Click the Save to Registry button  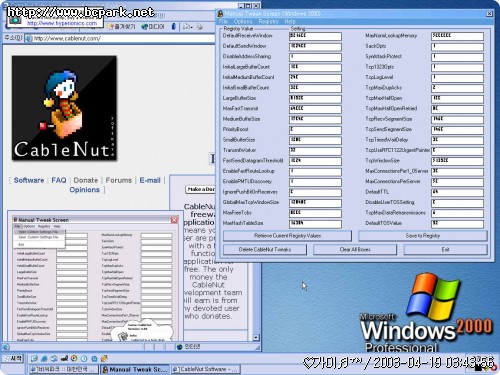423,236
